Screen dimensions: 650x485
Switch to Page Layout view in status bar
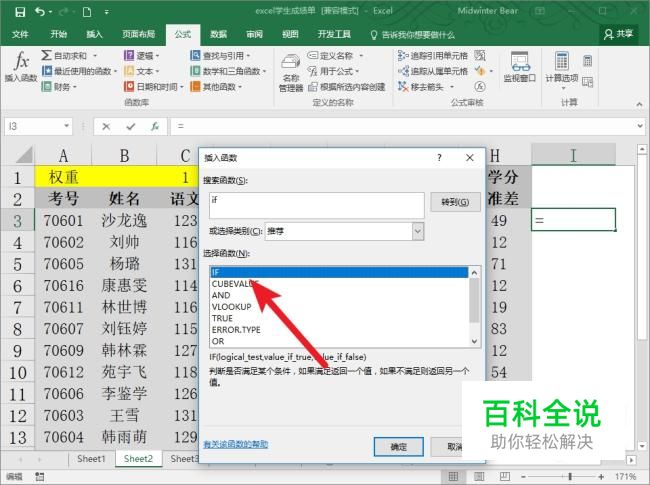tap(479, 476)
